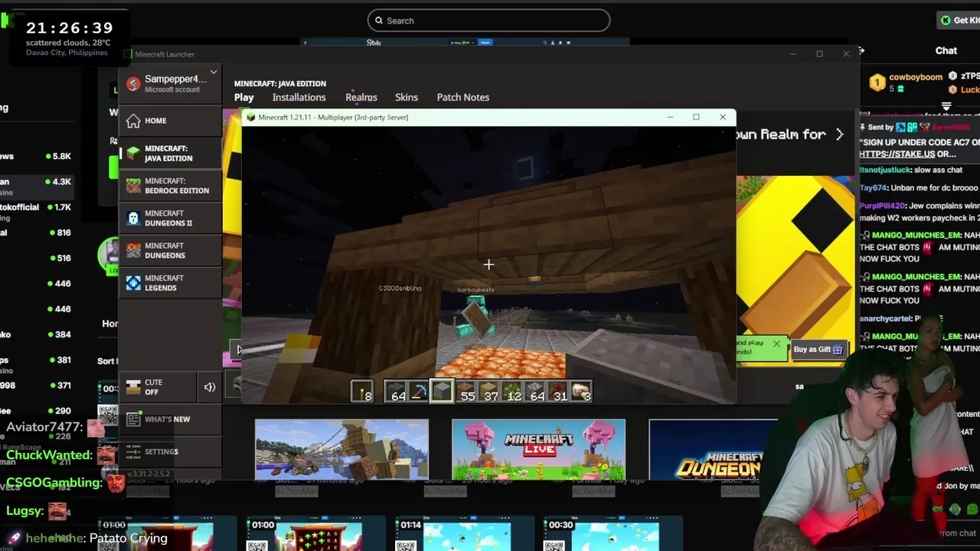Select the planks hotbar slot showing 37

tap(488, 391)
